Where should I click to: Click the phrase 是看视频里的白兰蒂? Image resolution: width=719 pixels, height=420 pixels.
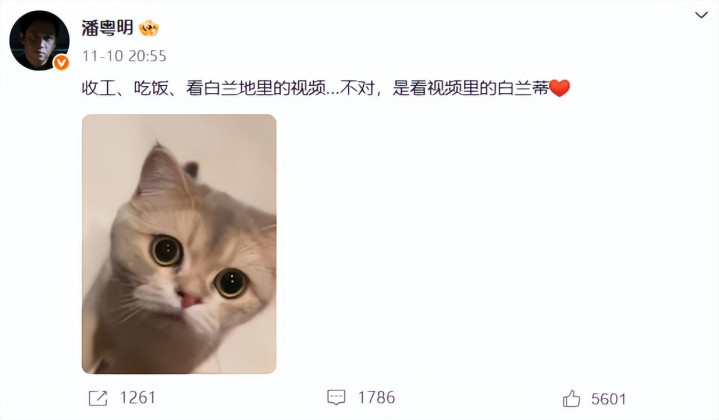(470, 88)
